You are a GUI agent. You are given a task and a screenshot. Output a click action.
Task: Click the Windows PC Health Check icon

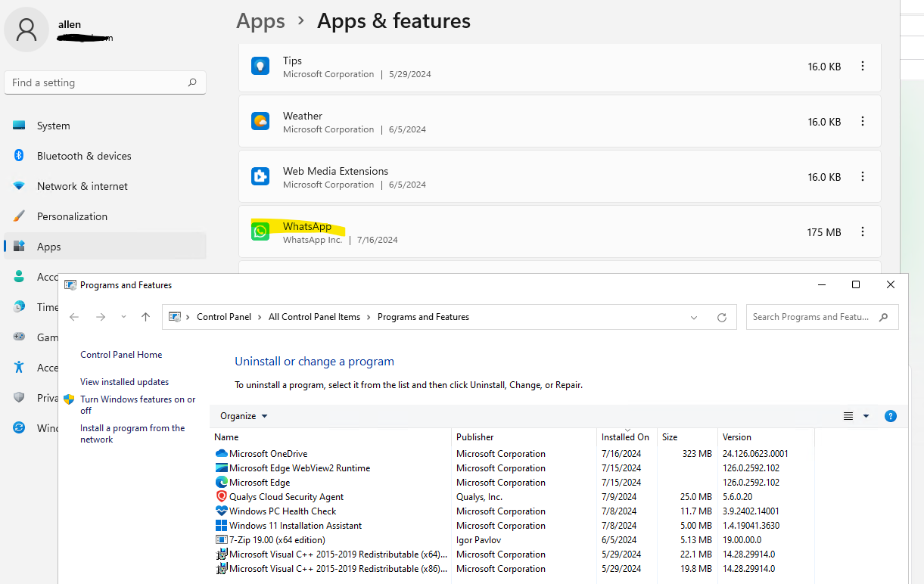[x=222, y=511]
